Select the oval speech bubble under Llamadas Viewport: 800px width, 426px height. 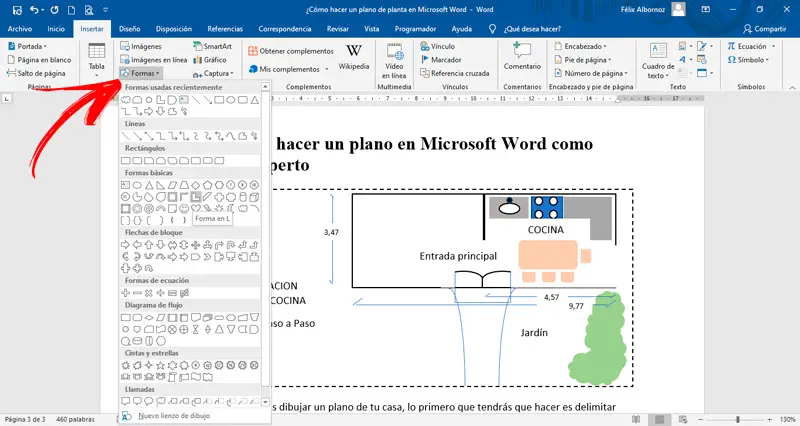(x=149, y=402)
